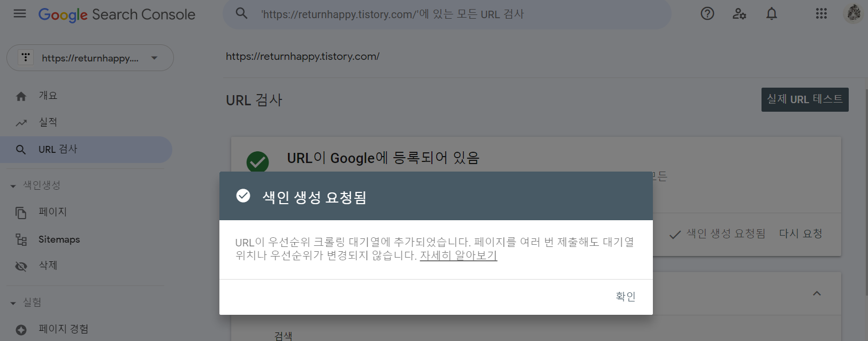Open the 자세히 알아보기 link
Screen dimensions: 868x341
click(x=459, y=255)
